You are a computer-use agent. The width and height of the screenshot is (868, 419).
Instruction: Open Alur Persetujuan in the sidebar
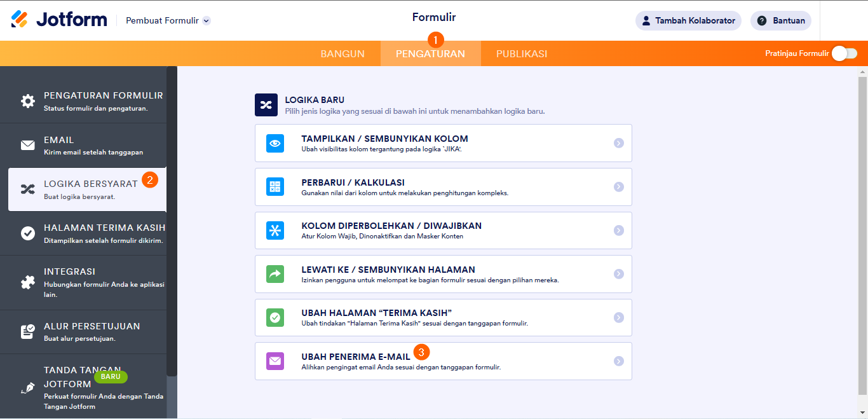click(83, 332)
